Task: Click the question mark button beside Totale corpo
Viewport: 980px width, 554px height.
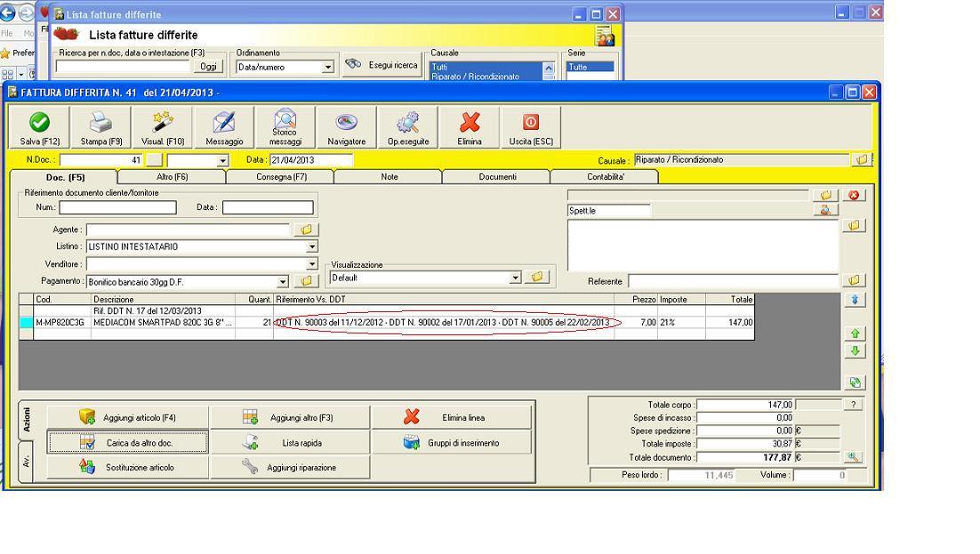Action: (x=853, y=405)
